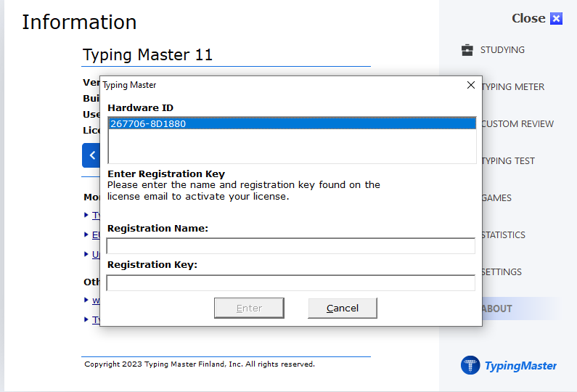Close the Typing Master registration dialog

pyautogui.click(x=470, y=85)
